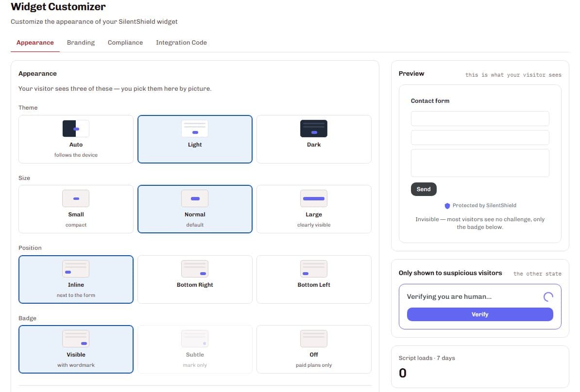Click the large message text area
Screen dimensions: 580x392
(480, 163)
